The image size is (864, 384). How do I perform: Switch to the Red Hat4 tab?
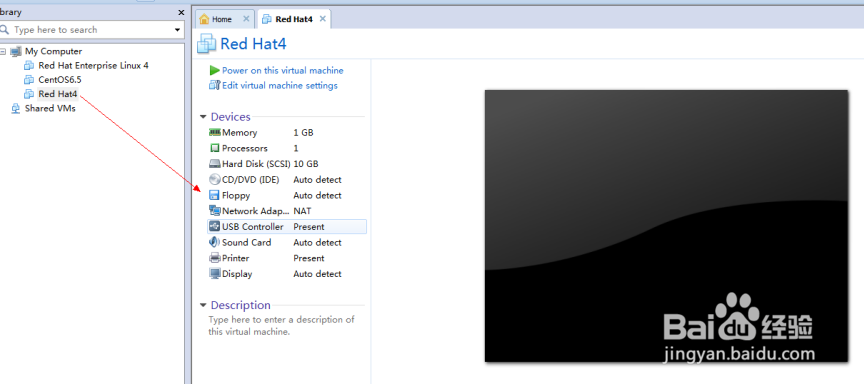click(294, 19)
